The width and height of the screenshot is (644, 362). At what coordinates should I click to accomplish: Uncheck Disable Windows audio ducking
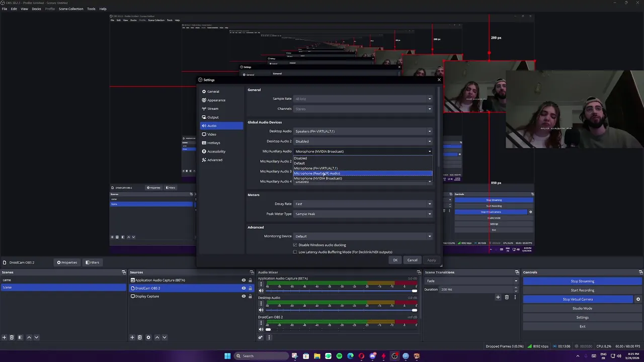(295, 245)
